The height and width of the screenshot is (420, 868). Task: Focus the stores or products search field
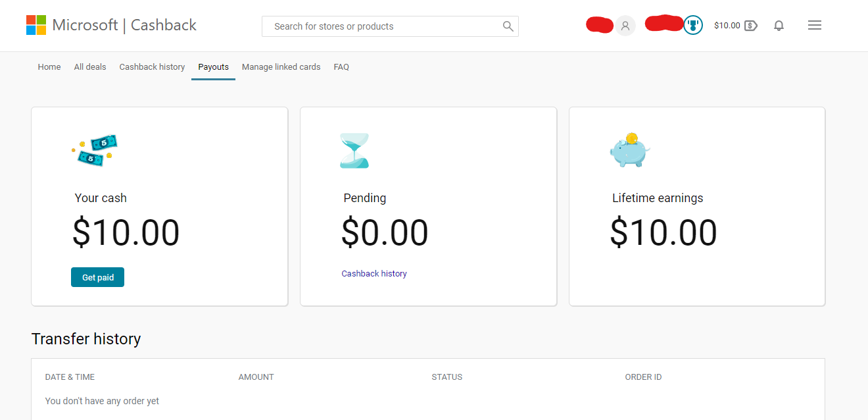click(381, 26)
